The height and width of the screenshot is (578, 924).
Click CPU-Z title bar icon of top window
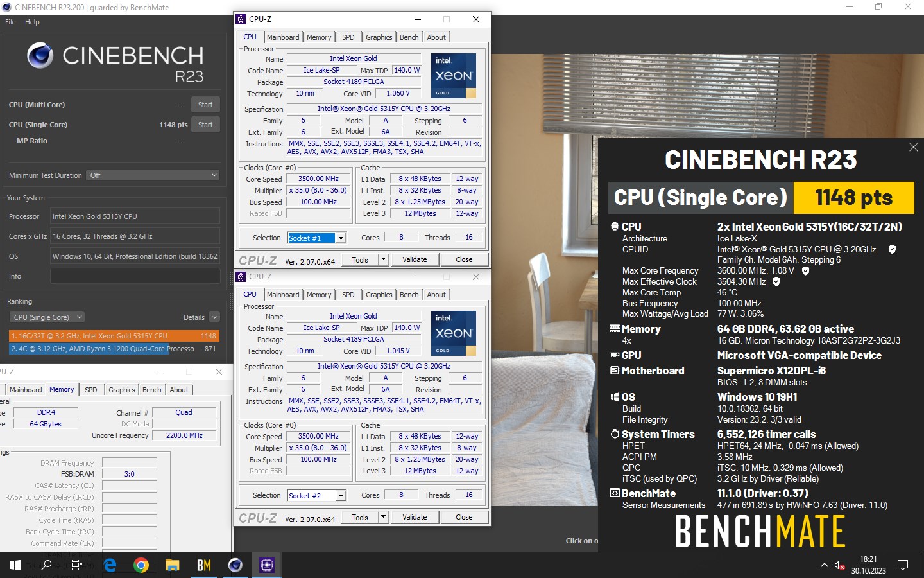(241, 19)
